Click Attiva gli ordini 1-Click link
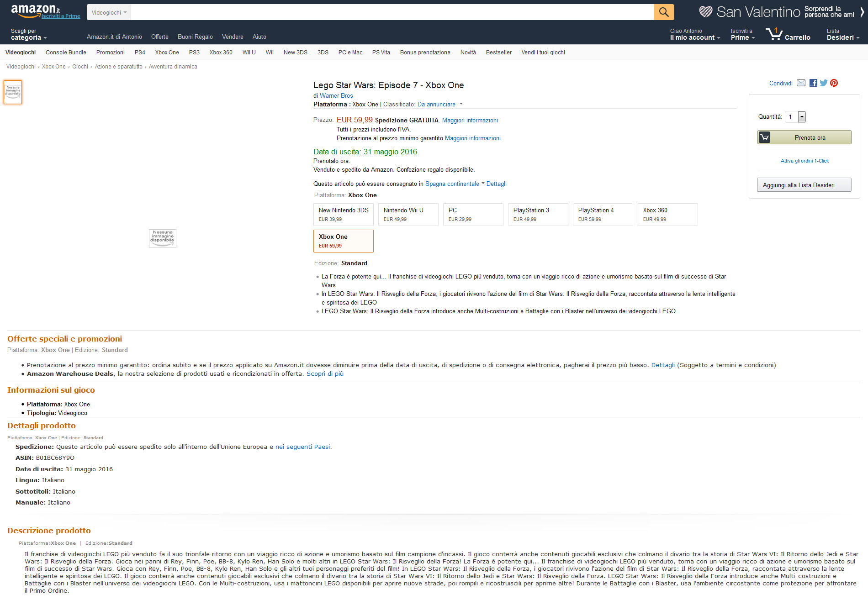Viewport: 868px width, 605px height. 804,161
